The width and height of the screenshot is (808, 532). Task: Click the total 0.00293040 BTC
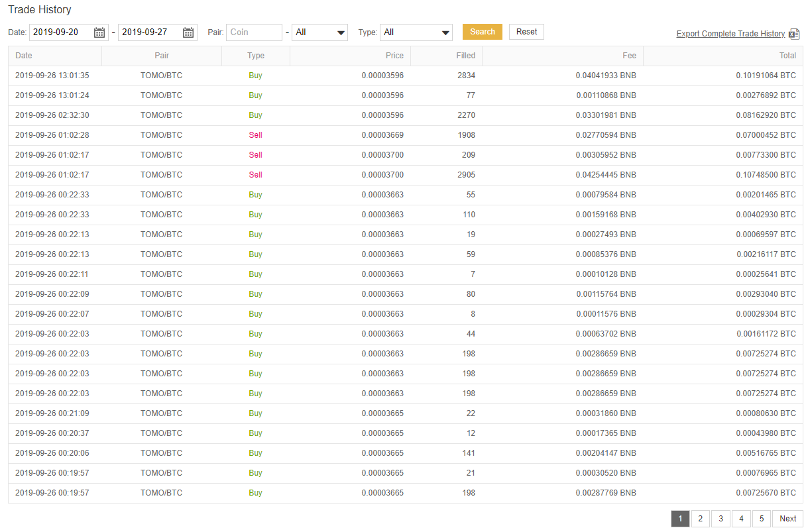pos(766,294)
